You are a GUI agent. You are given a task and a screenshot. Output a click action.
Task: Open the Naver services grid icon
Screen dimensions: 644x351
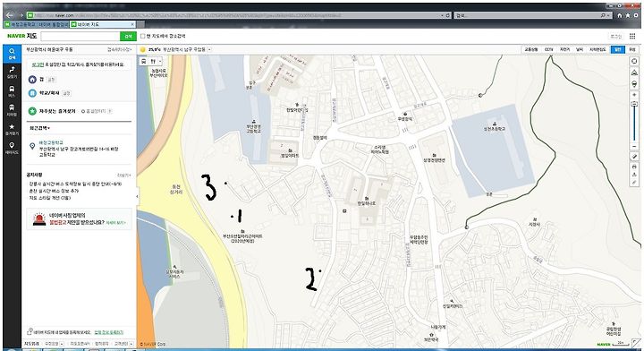(633, 36)
